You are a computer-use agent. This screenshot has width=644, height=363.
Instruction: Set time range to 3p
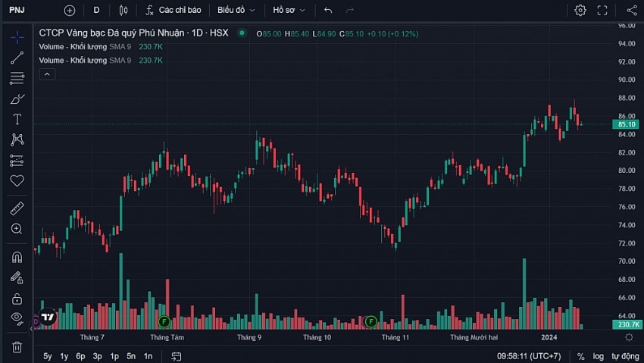(97, 356)
